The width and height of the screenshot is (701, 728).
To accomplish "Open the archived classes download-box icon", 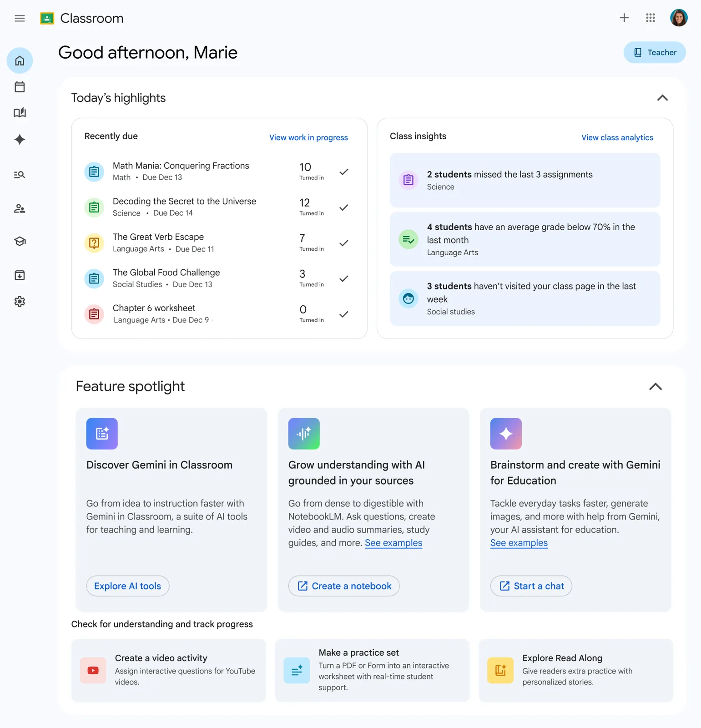I will pyautogui.click(x=20, y=275).
